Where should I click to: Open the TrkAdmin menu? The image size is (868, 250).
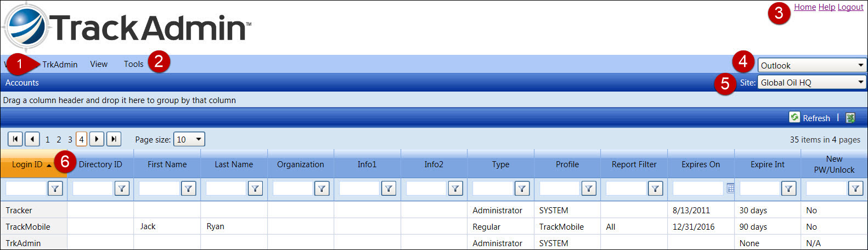coord(60,64)
